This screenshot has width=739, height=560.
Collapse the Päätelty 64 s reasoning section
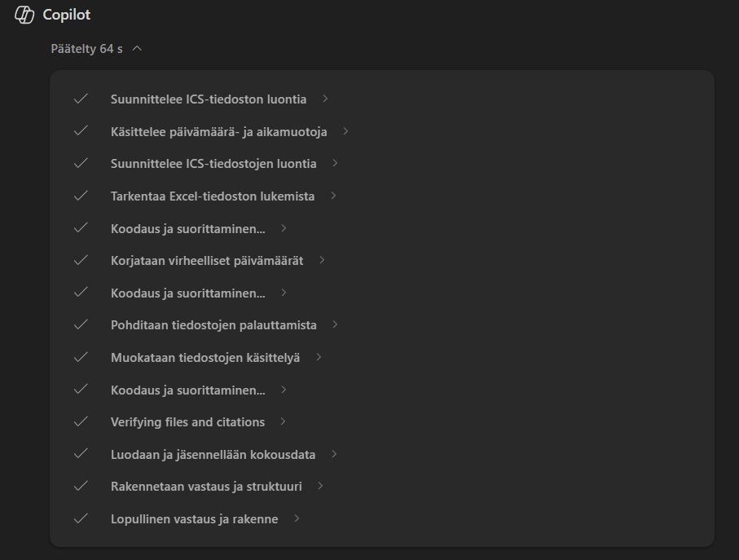[137, 49]
